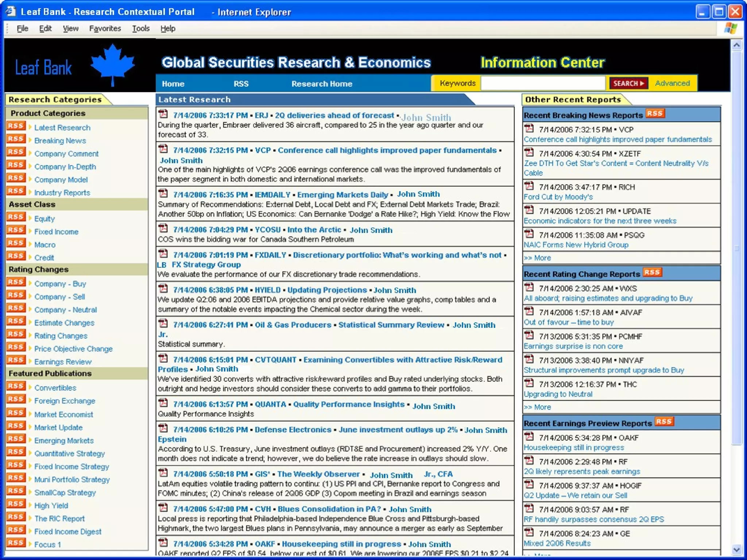Open the Tools menu
The height and width of the screenshot is (560, 747).
[141, 28]
